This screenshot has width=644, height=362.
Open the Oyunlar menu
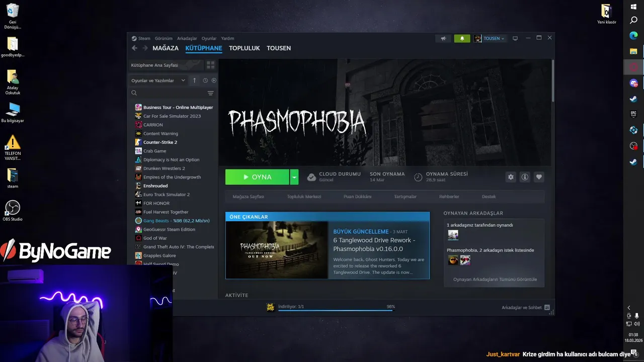[x=209, y=38]
